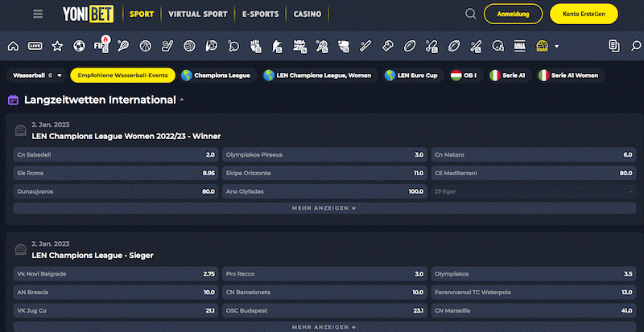
Task: Collapse Langzeitwetten International section
Action: point(182,100)
